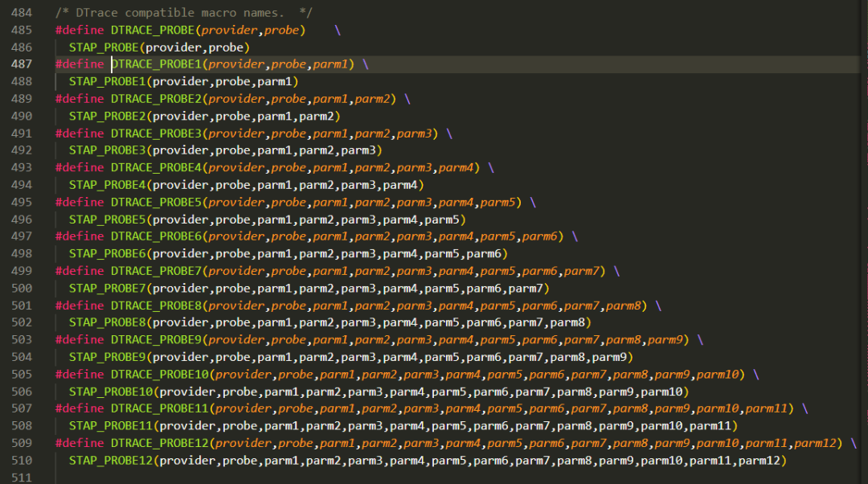
Task: Click the DTRACE_PROBE7 macro name
Action: 156,271
